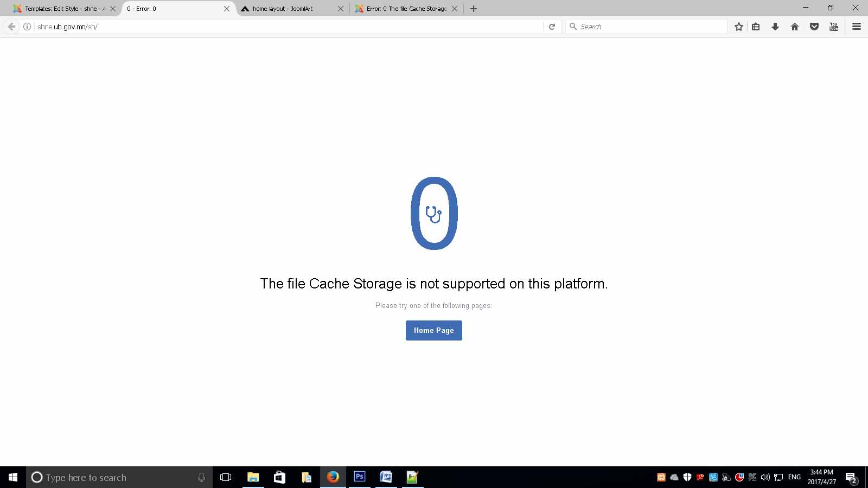Close the 0 - Error: 0 tab
The image size is (868, 488).
pyautogui.click(x=227, y=9)
